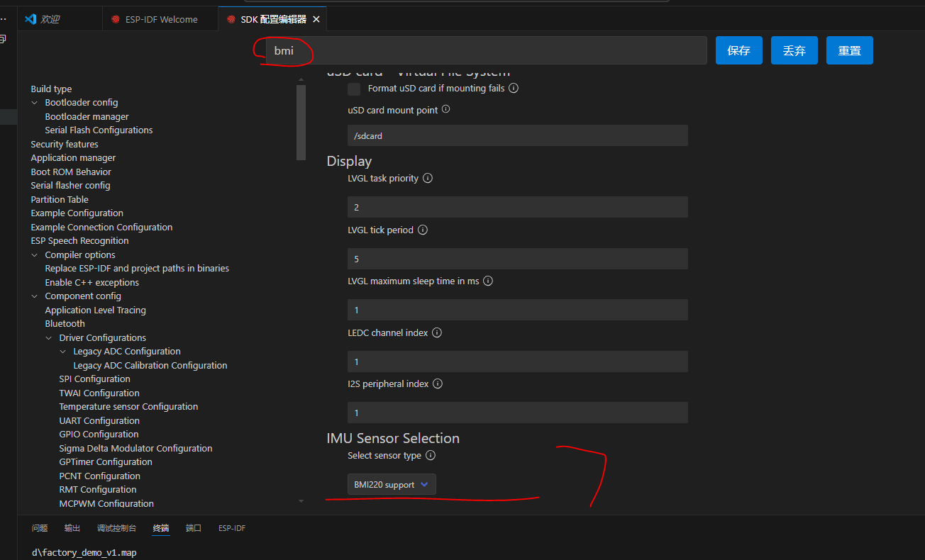
Task: Click the 保存 button
Action: point(738,51)
